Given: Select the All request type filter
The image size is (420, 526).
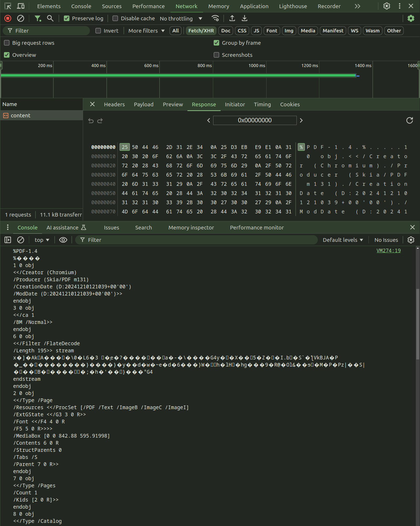Looking at the screenshot, I should pos(176,31).
